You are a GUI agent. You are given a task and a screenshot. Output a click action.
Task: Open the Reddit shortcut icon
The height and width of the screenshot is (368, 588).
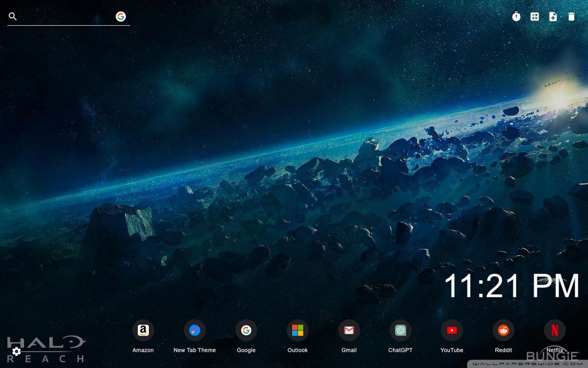(503, 330)
